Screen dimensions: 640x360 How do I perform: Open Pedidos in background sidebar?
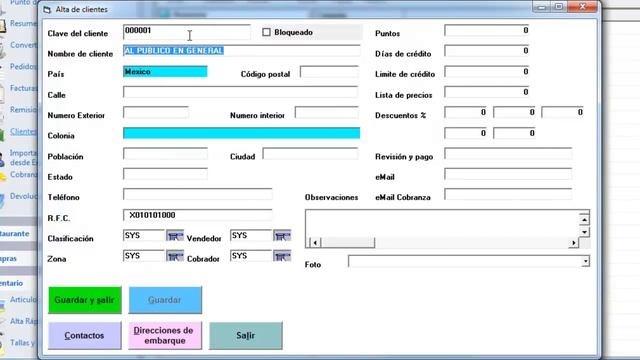[23, 67]
